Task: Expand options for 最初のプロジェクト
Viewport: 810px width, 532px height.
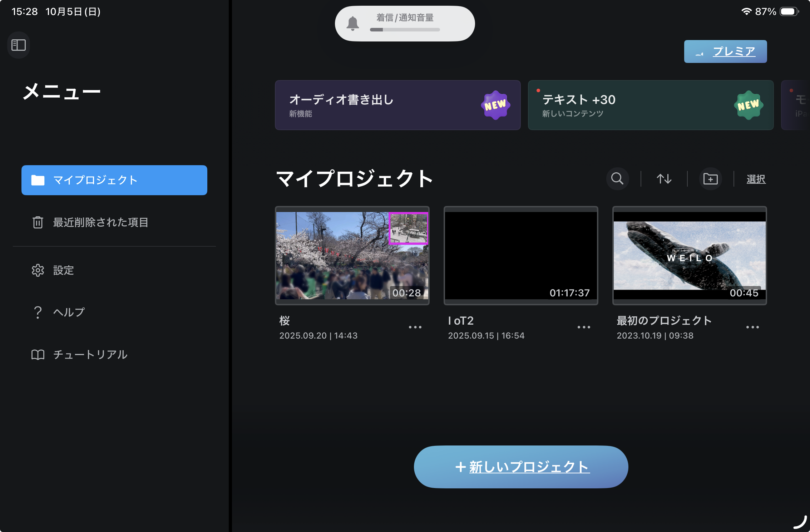Action: pyautogui.click(x=752, y=327)
